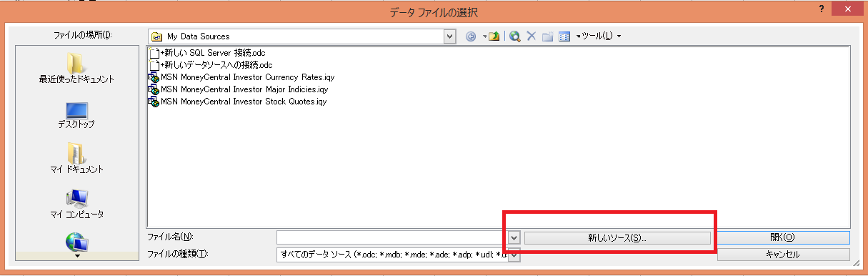This screenshot has height=276, width=868.
Task: Click the Stock Quotes.iqy file icon
Action: tap(153, 102)
